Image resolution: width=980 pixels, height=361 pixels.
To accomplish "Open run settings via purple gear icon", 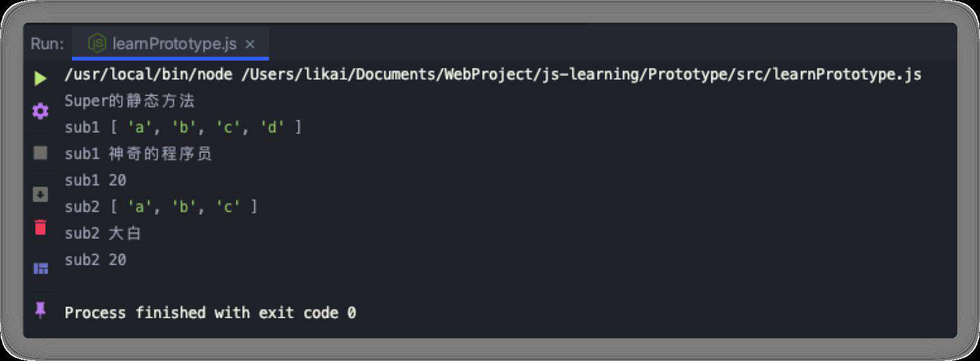I will pos(40,112).
